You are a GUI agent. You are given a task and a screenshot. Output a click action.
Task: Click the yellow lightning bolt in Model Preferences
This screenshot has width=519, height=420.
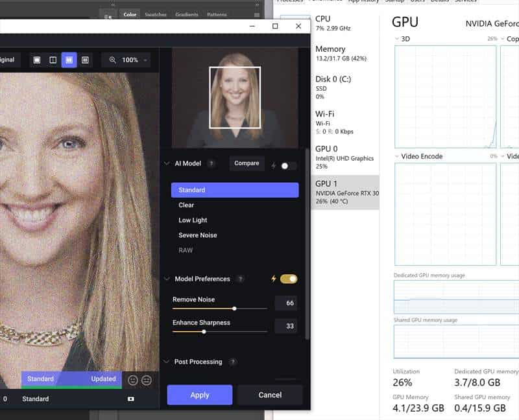click(x=273, y=279)
